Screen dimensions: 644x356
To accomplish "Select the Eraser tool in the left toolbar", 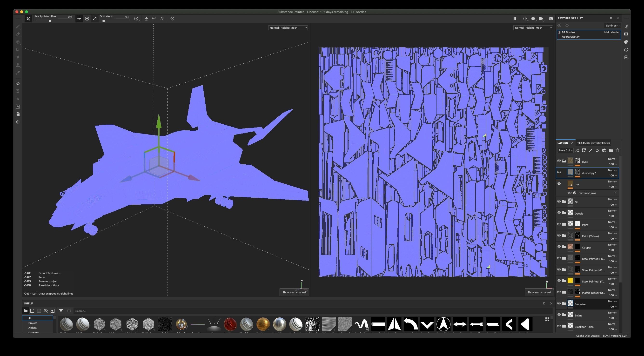I will (18, 34).
